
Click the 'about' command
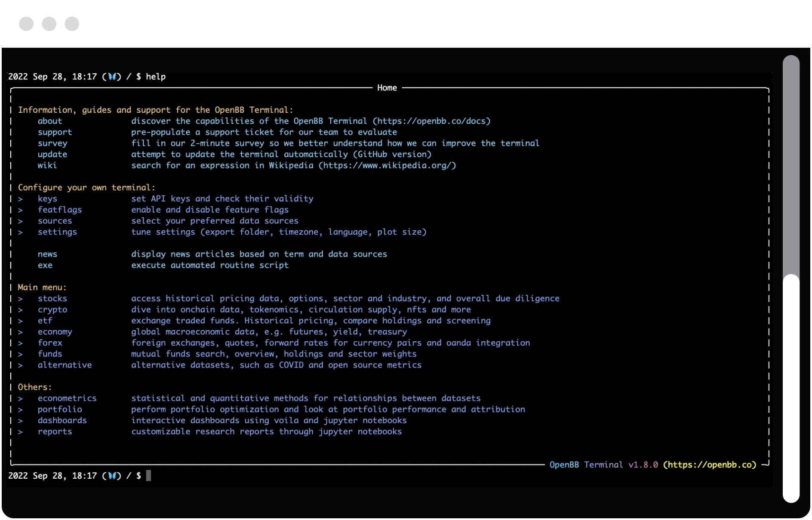[x=50, y=121]
